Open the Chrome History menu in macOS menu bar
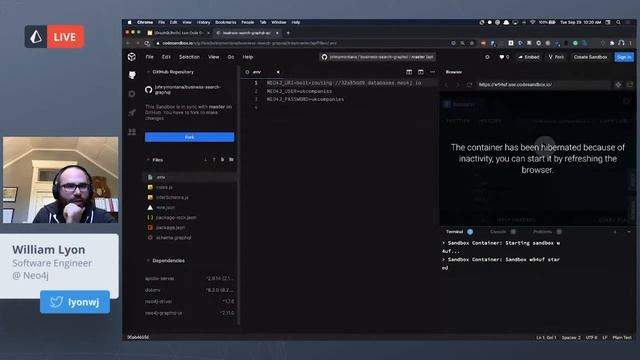640x360 pixels. 203,22
